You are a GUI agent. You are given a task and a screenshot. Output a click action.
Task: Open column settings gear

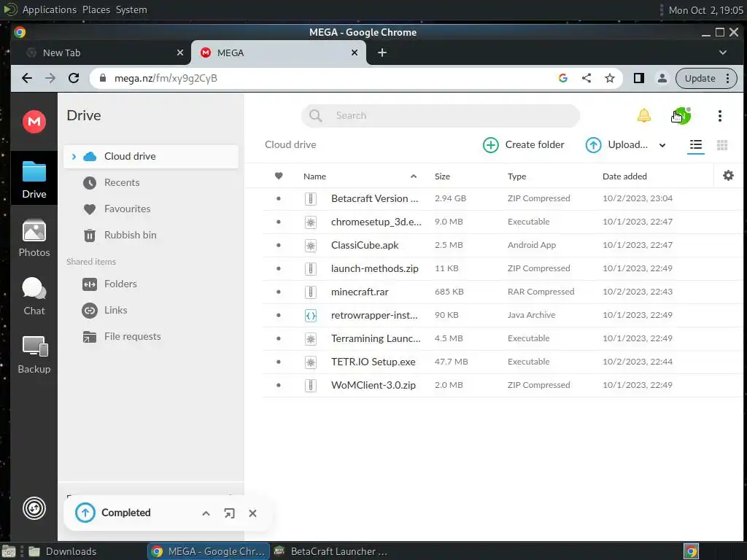728,176
